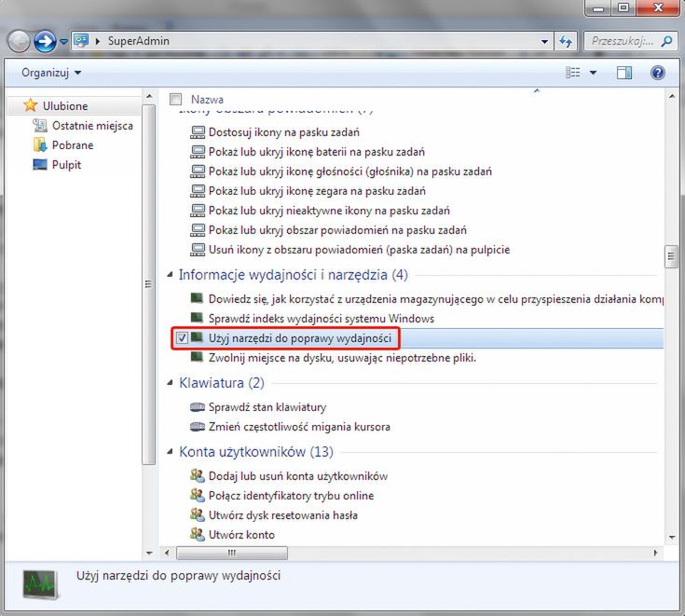685x616 pixels.
Task: Select Pokaż lub ukryj ikonę zegara na pasku zadań
Action: 317,191
